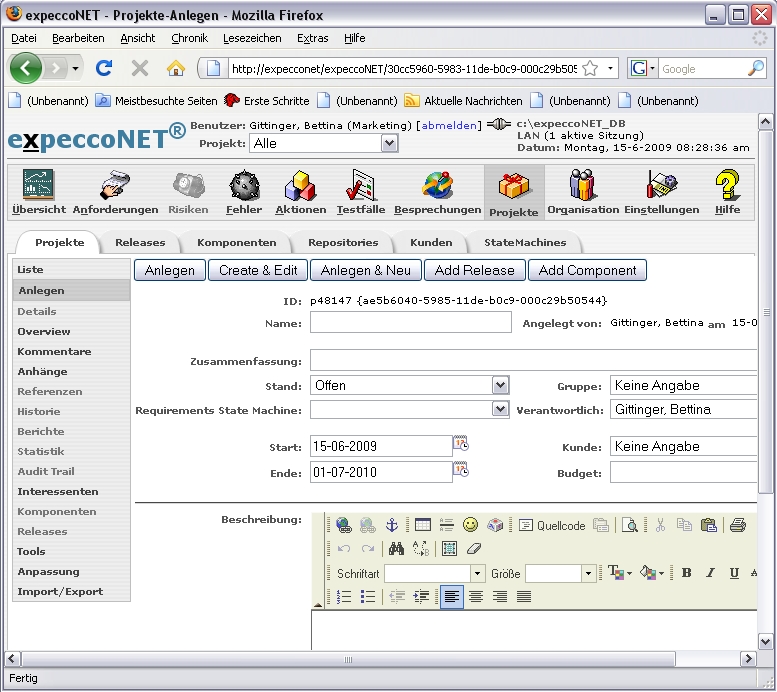Open calendar picker for Start date

[x=461, y=445]
